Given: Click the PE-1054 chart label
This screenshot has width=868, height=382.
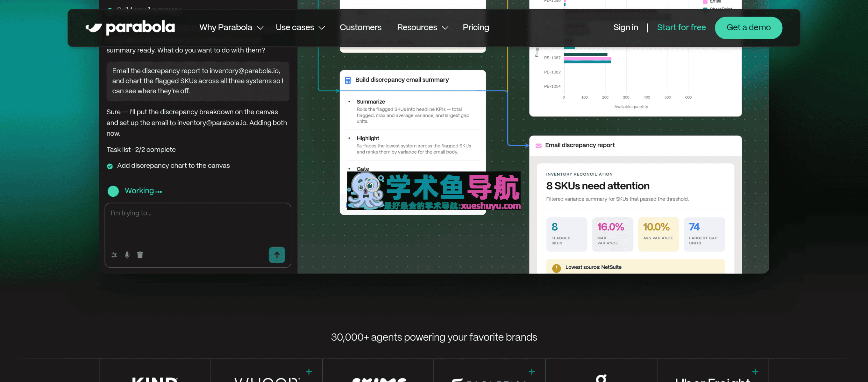Looking at the screenshot, I should pos(552,86).
